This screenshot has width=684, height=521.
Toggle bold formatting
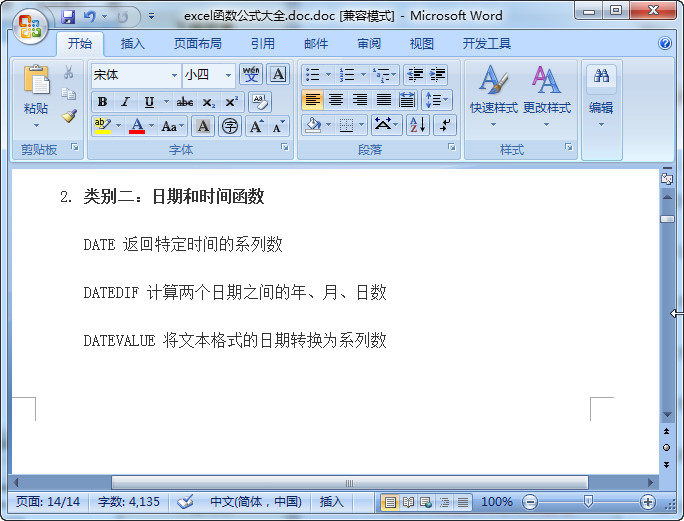[x=103, y=102]
